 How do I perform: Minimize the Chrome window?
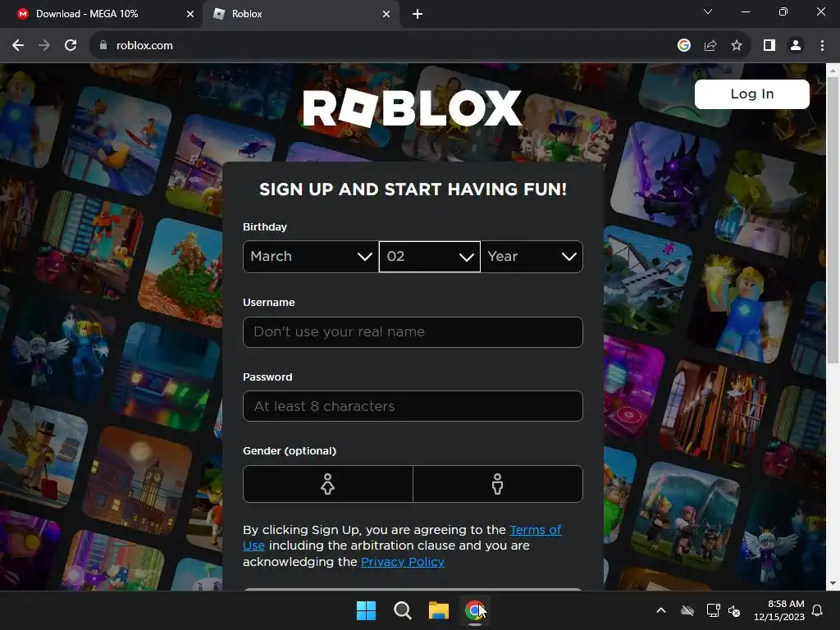click(745, 11)
